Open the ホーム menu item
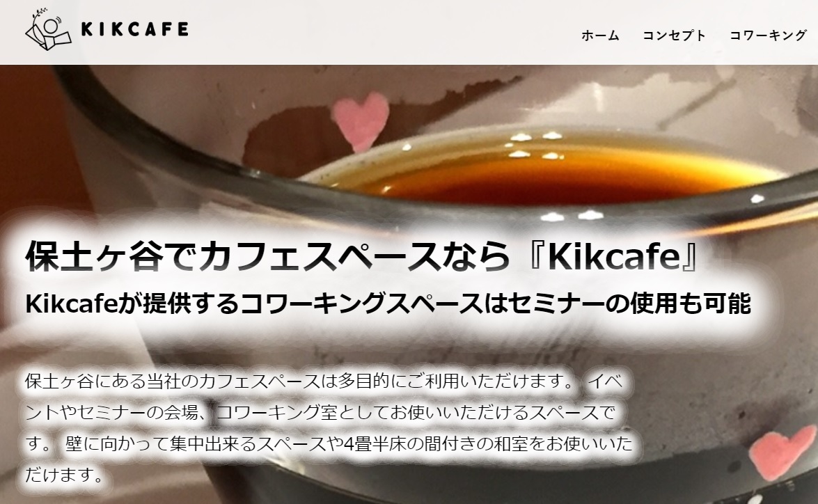The height and width of the screenshot is (504, 818). [600, 36]
